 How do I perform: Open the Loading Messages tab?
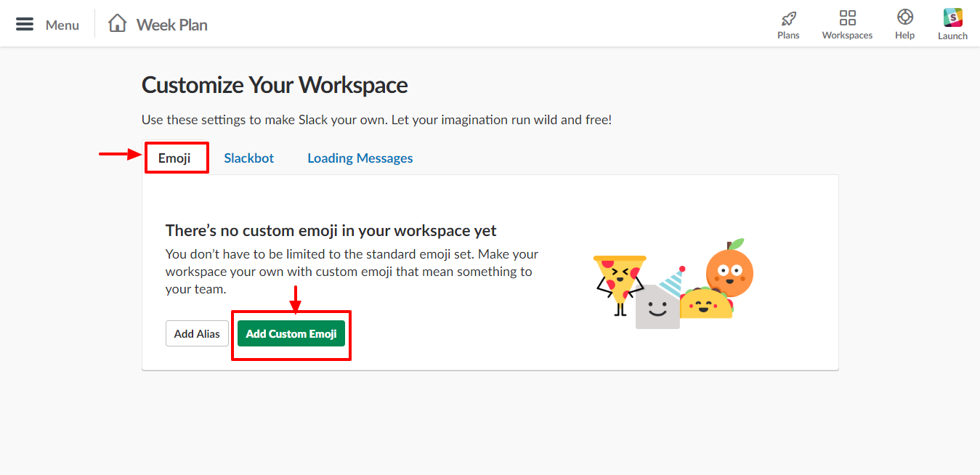360,158
